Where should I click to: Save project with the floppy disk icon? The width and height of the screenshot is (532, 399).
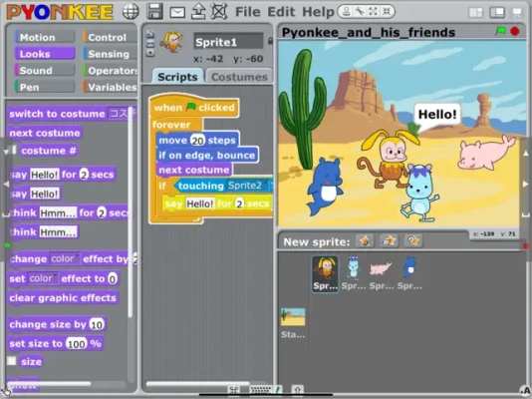(x=154, y=11)
